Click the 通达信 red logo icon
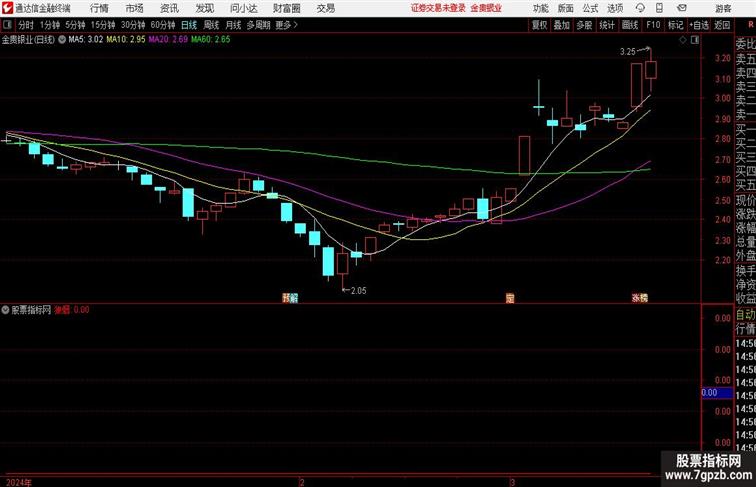Screen dimensions: 756x487 [7, 8]
